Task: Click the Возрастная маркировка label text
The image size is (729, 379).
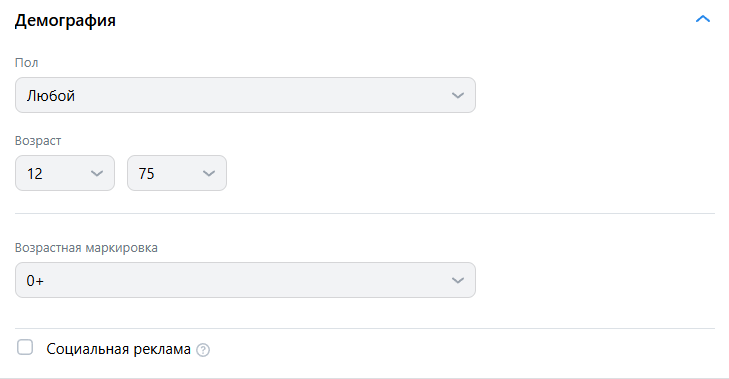Action: click(86, 248)
